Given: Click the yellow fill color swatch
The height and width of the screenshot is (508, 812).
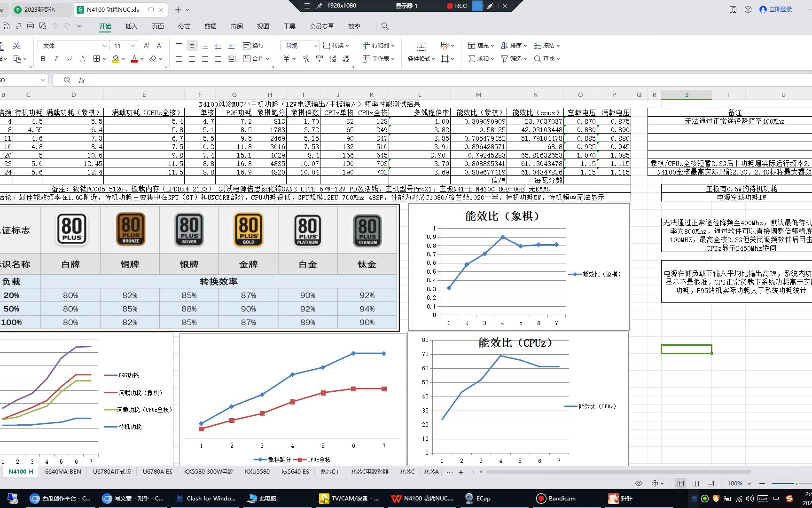Looking at the screenshot, I should point(116,59).
